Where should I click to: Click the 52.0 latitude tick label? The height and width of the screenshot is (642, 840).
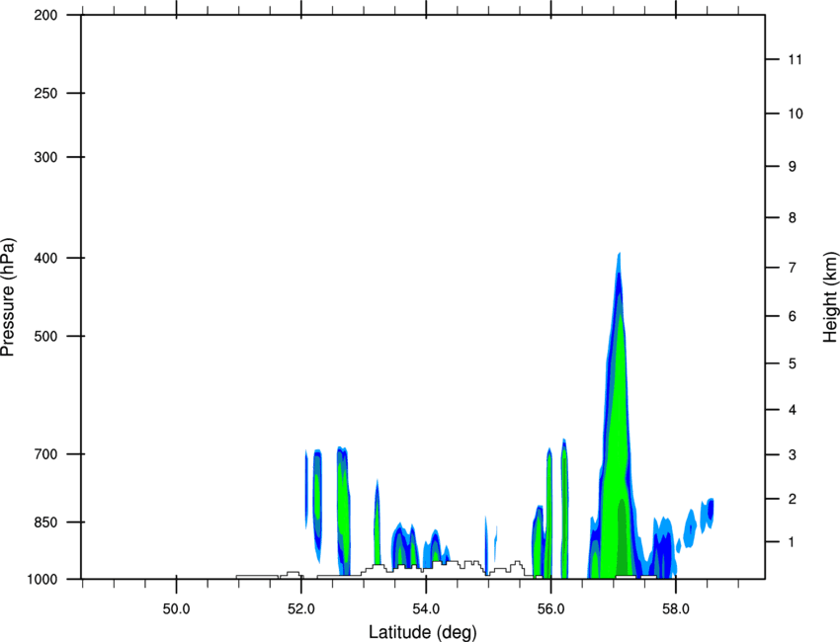tap(301, 609)
